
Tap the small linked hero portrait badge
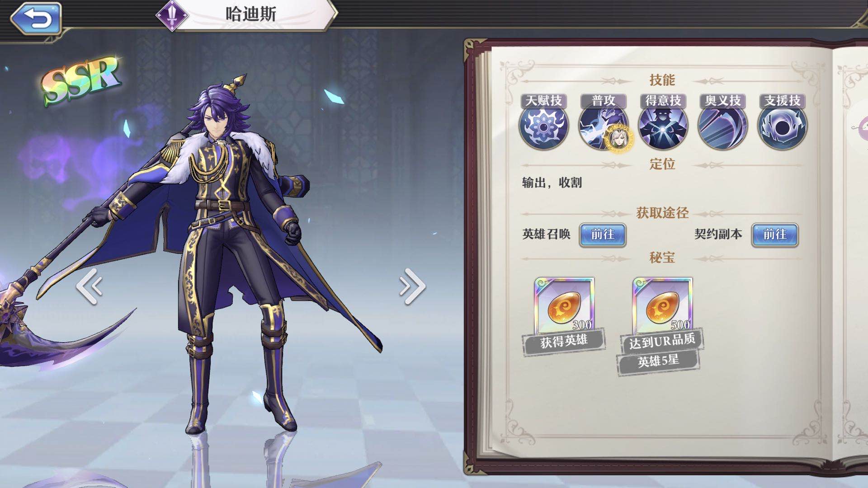tap(619, 137)
